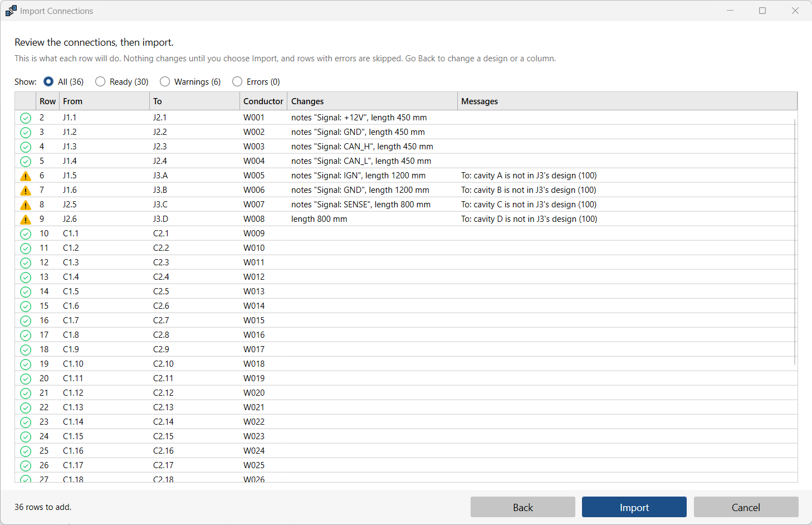Sort by the Conductor column header

(x=263, y=101)
